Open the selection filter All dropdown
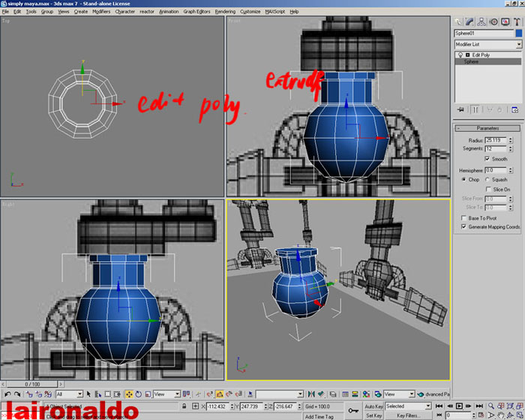525x420 pixels. coord(69,394)
